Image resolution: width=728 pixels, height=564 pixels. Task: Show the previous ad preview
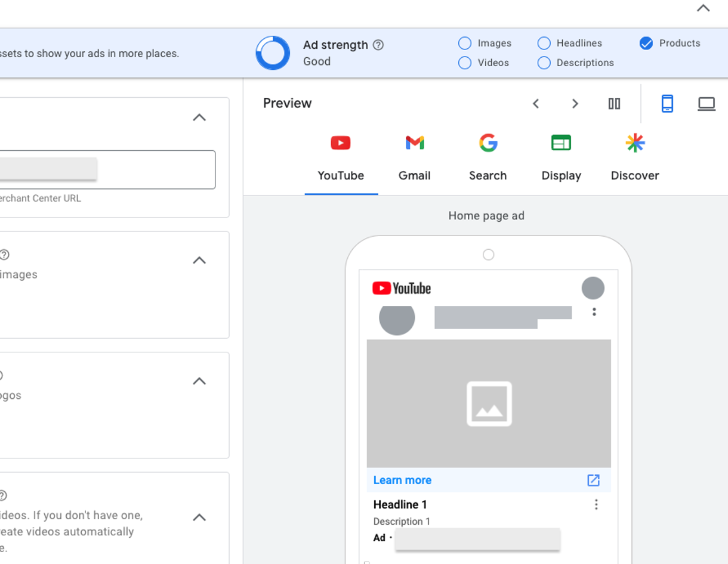click(536, 104)
